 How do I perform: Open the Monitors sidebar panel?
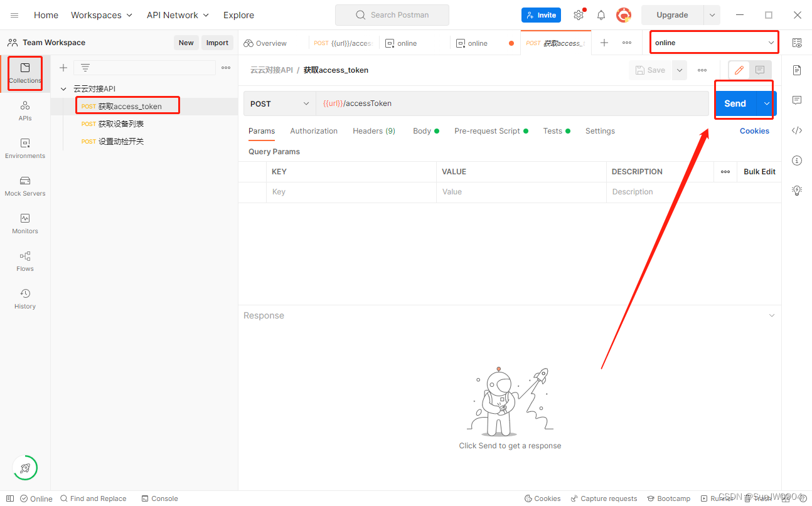25,224
